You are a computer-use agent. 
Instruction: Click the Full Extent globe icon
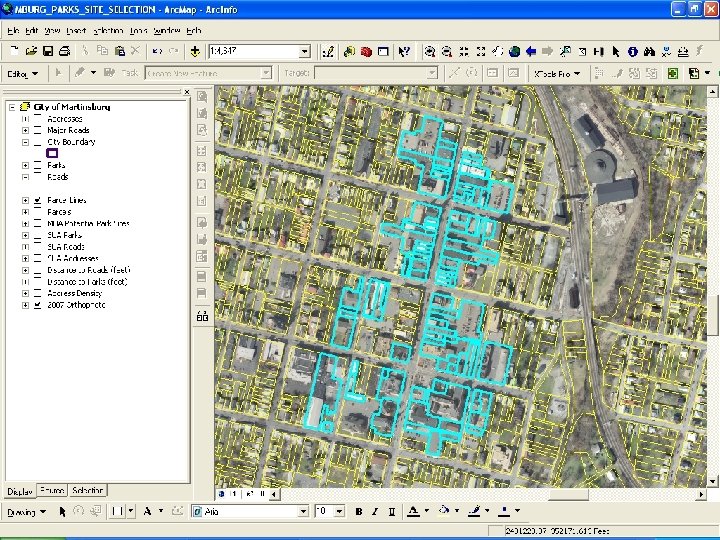coord(514,51)
